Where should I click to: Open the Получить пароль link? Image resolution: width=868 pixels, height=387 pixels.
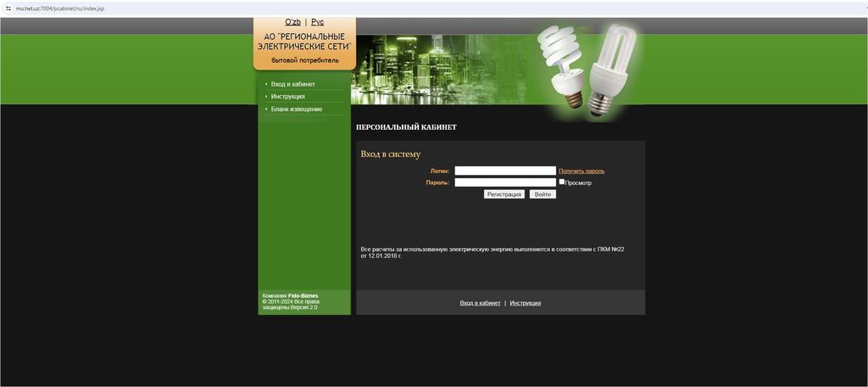pyautogui.click(x=581, y=171)
